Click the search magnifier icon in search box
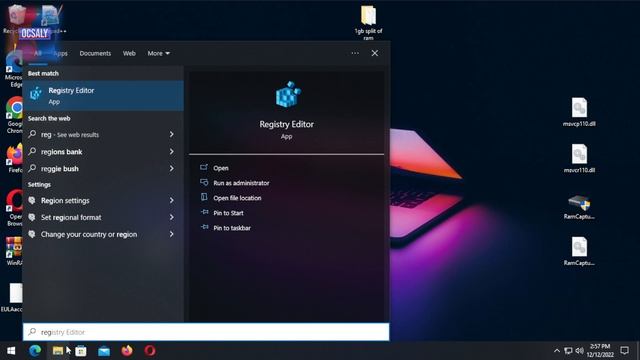The width and height of the screenshot is (640, 360). (32, 332)
